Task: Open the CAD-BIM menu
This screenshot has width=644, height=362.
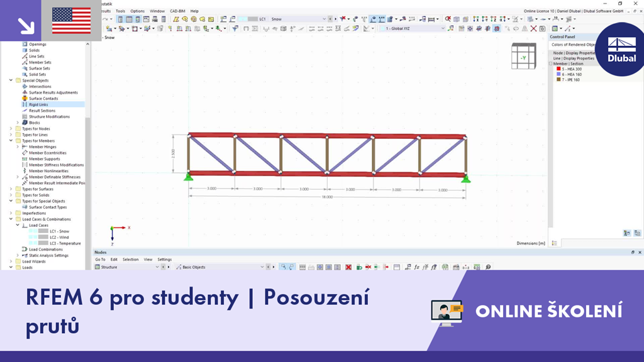Action: click(177, 11)
